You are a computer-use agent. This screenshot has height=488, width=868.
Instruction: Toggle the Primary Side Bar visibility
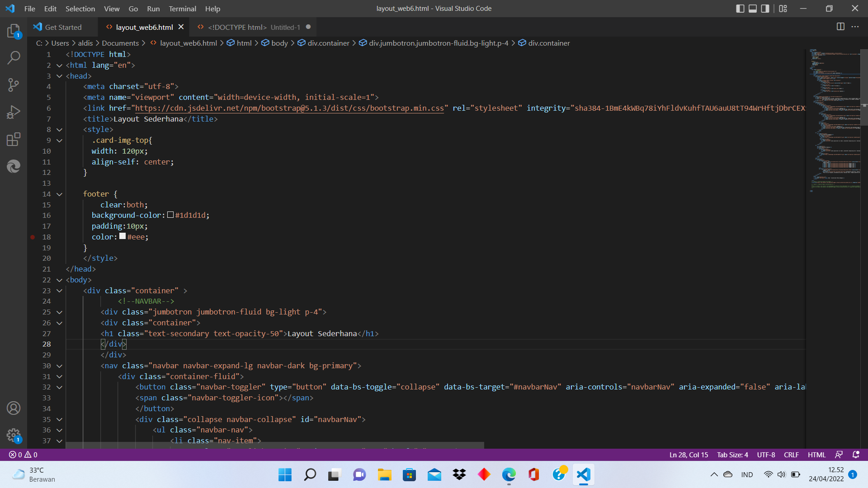point(740,8)
